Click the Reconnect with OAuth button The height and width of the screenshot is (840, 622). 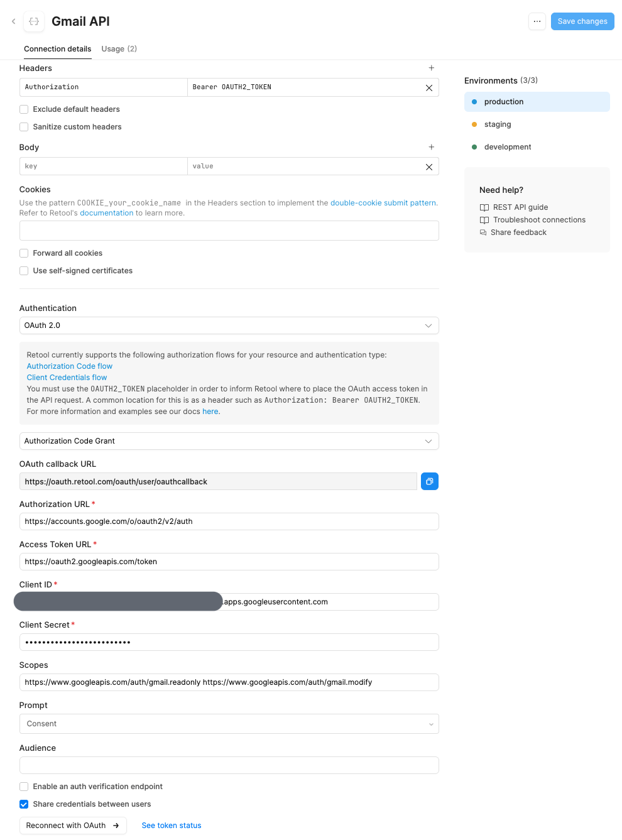tap(73, 826)
